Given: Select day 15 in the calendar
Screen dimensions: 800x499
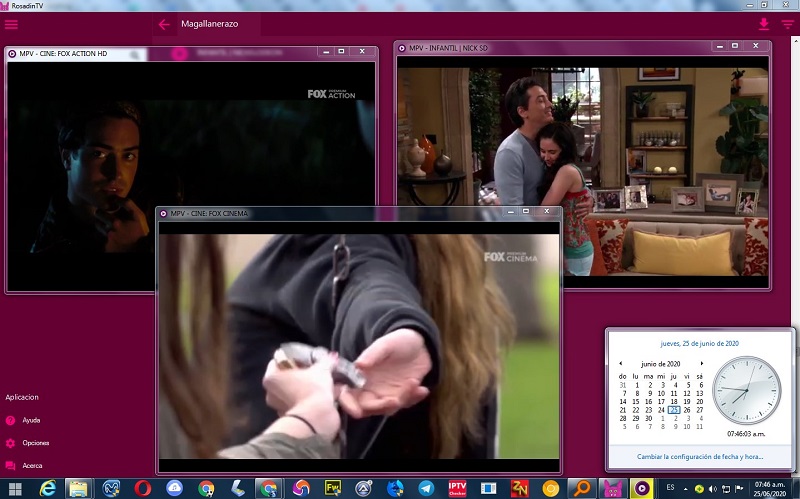Looking at the screenshot, I should click(x=636, y=402).
